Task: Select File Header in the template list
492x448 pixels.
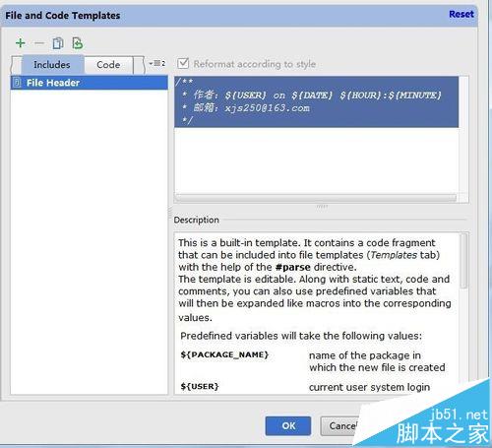Action: click(90, 83)
